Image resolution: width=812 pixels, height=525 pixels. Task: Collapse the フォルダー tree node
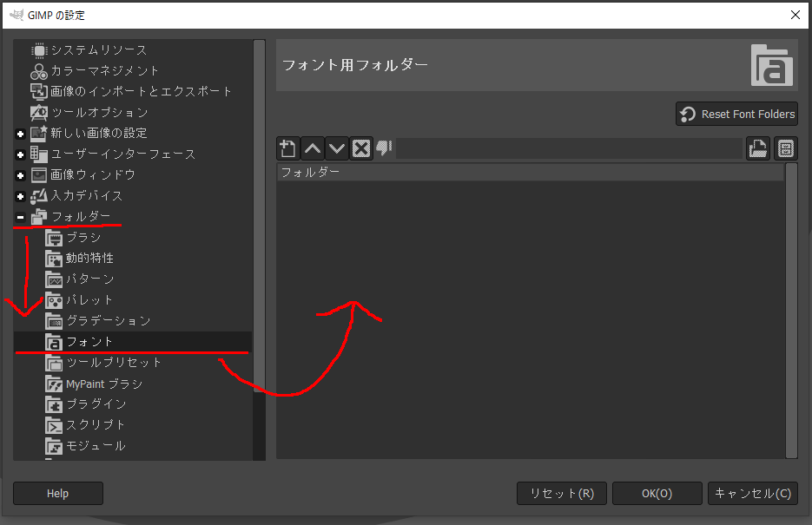[20, 217]
